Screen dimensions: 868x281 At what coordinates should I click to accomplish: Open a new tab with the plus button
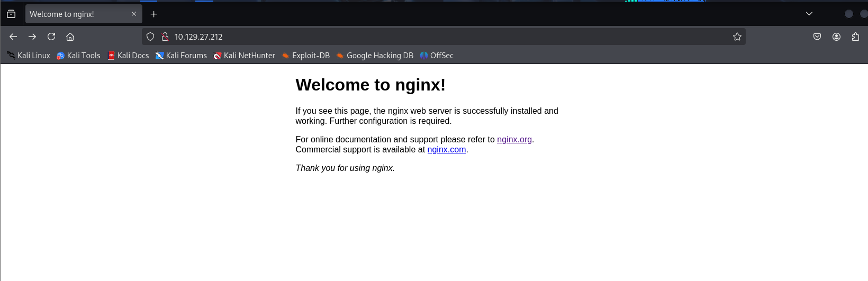[154, 14]
